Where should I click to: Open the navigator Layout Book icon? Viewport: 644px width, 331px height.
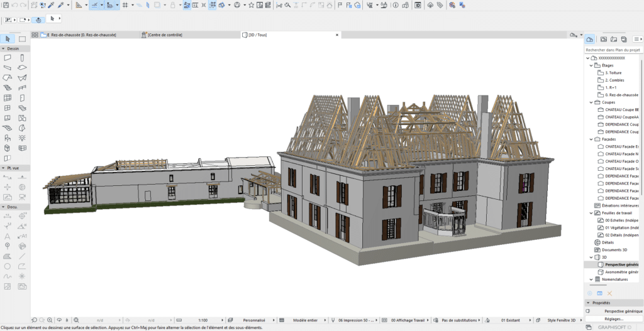tap(614, 39)
